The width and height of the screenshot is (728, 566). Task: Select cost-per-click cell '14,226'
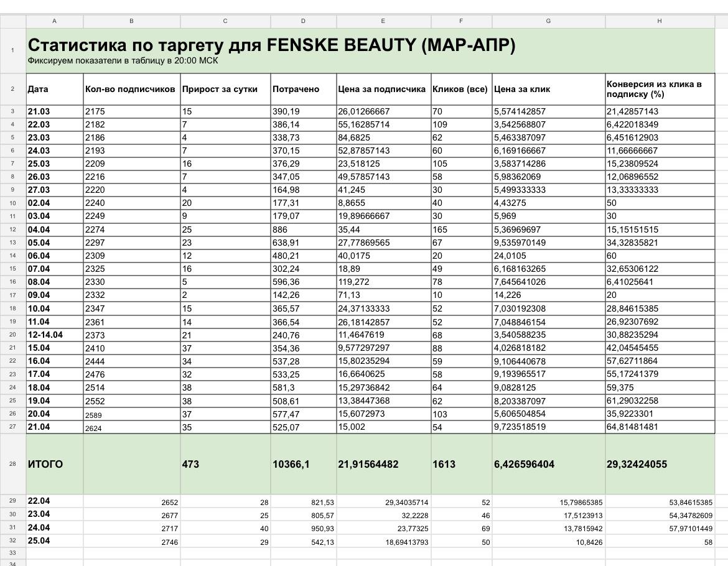549,295
